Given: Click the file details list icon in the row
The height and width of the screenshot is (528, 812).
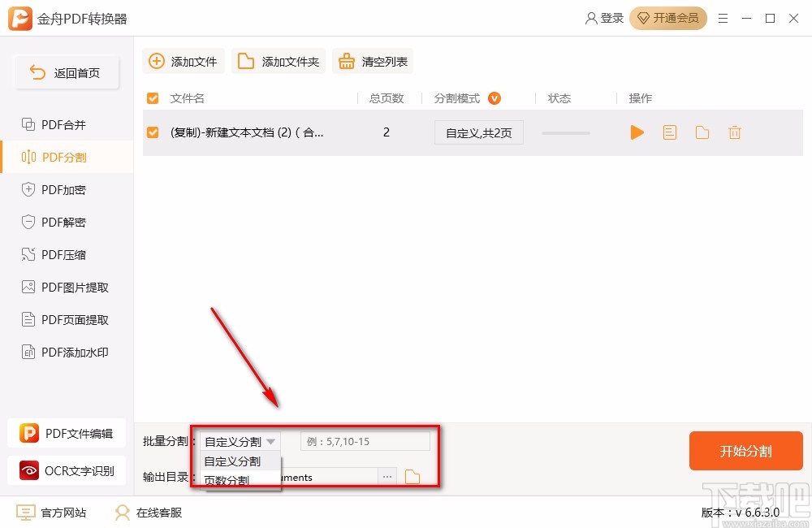Looking at the screenshot, I should pos(669,132).
